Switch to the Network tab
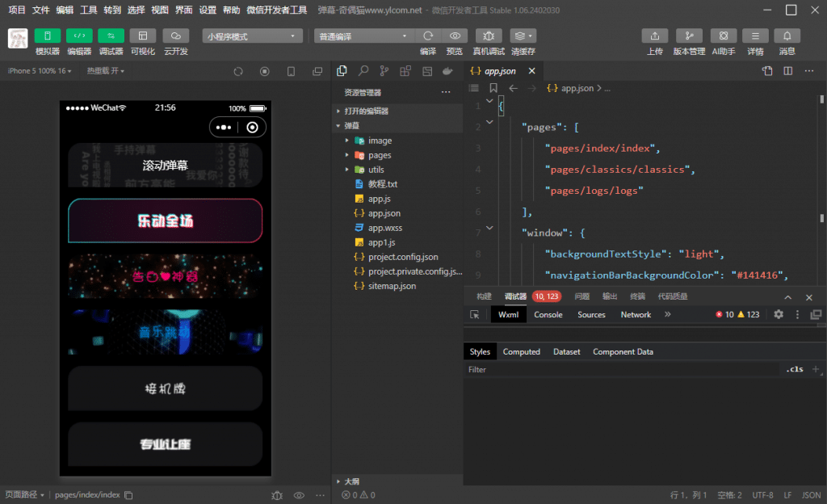The width and height of the screenshot is (827, 504). click(636, 315)
